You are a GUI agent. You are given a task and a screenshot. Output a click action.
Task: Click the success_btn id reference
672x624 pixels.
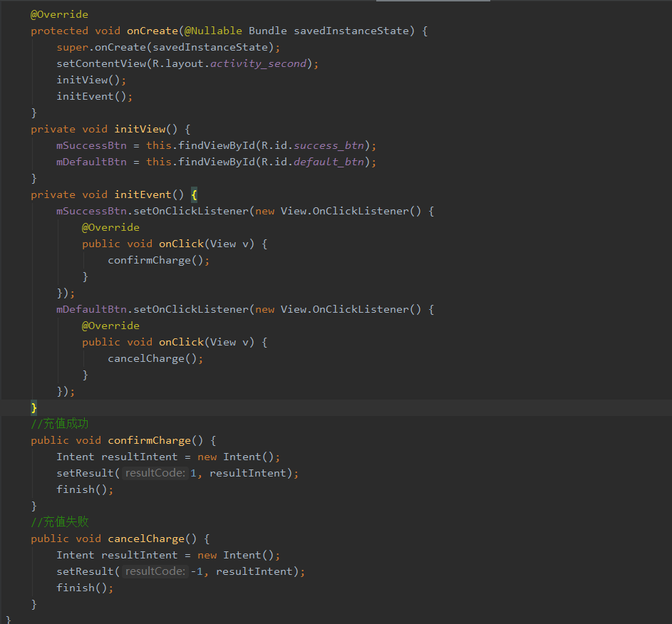329,145
